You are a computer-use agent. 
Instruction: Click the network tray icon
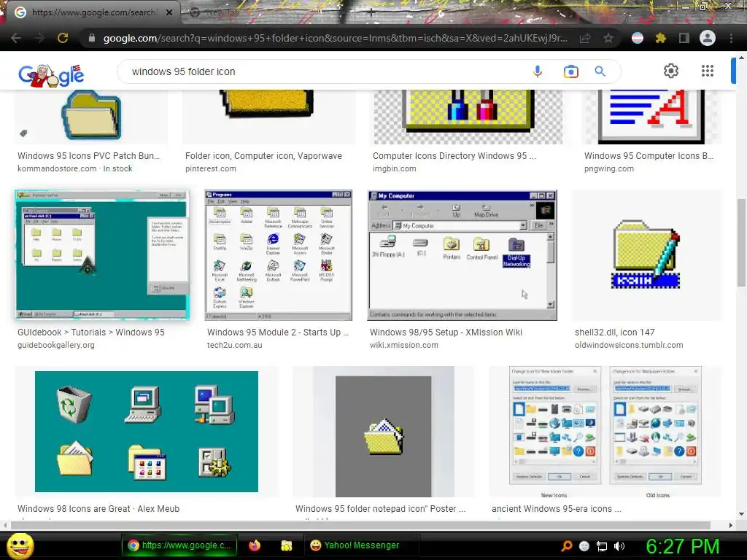click(x=602, y=546)
